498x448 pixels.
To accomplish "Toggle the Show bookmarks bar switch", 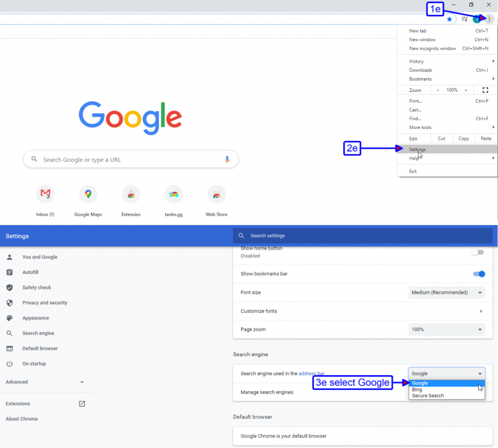I will pyautogui.click(x=479, y=274).
